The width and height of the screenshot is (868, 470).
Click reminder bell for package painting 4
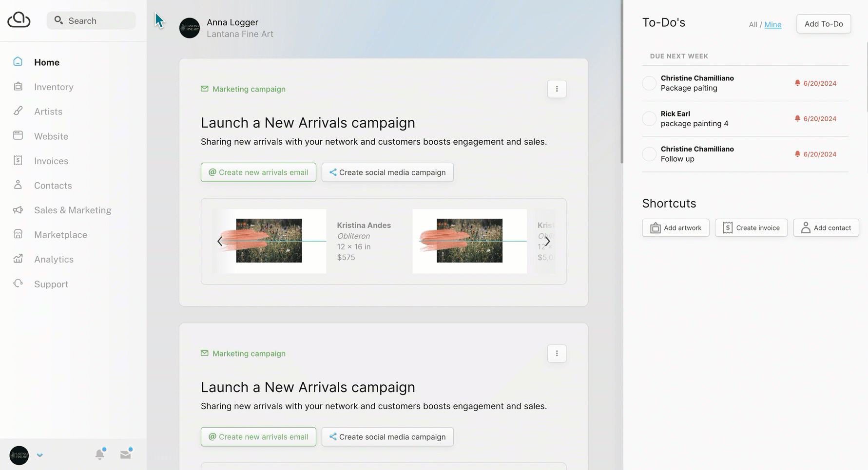pyautogui.click(x=797, y=118)
